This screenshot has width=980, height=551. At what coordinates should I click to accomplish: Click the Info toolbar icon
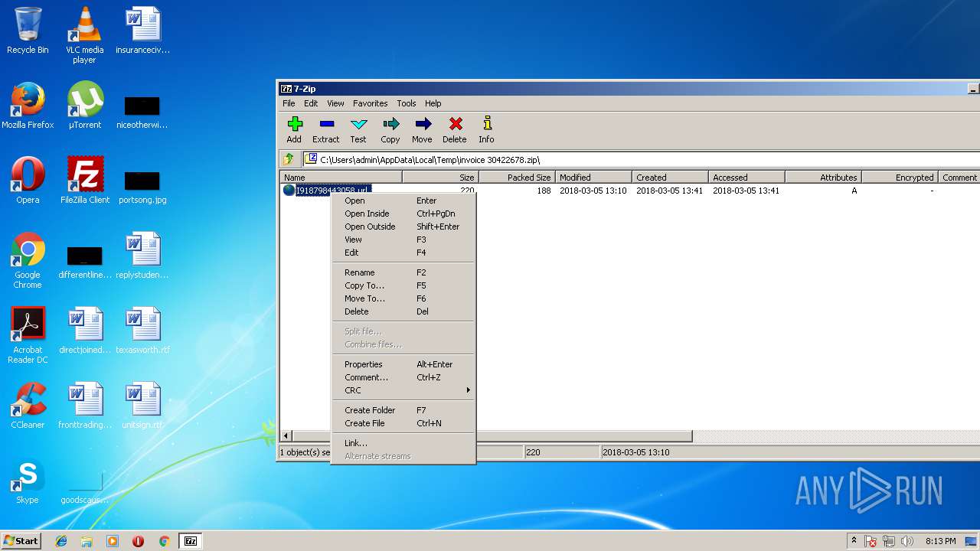[486, 129]
